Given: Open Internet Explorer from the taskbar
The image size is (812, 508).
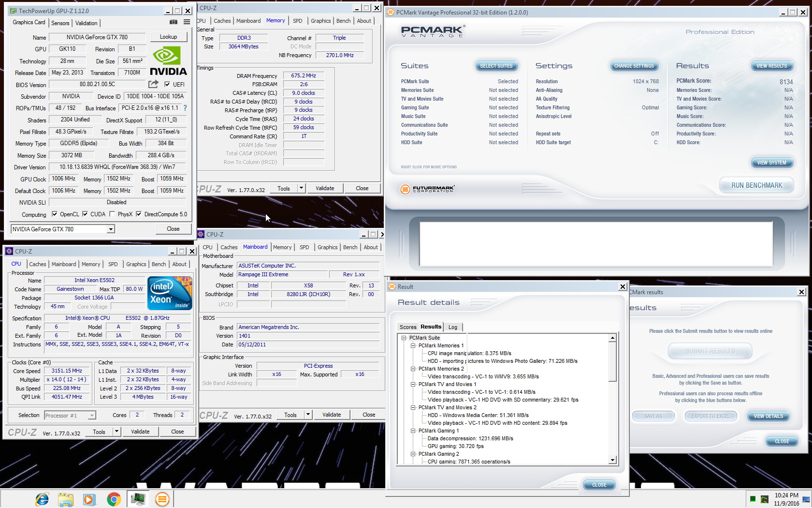Looking at the screenshot, I should tap(42, 499).
